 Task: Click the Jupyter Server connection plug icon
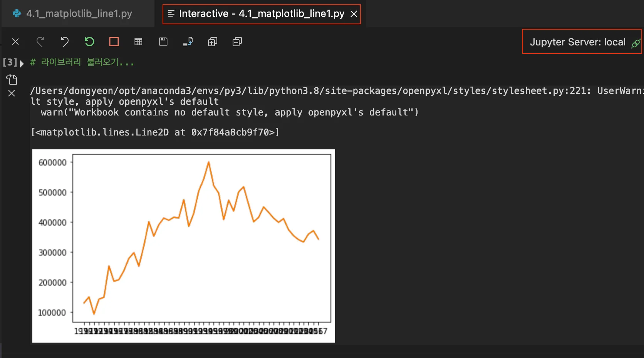coord(636,43)
